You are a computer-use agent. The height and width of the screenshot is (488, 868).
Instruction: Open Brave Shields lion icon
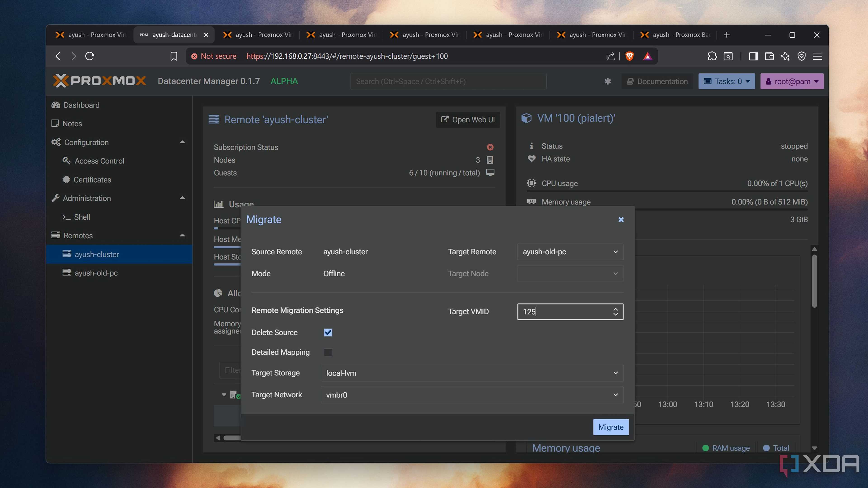pyautogui.click(x=630, y=56)
